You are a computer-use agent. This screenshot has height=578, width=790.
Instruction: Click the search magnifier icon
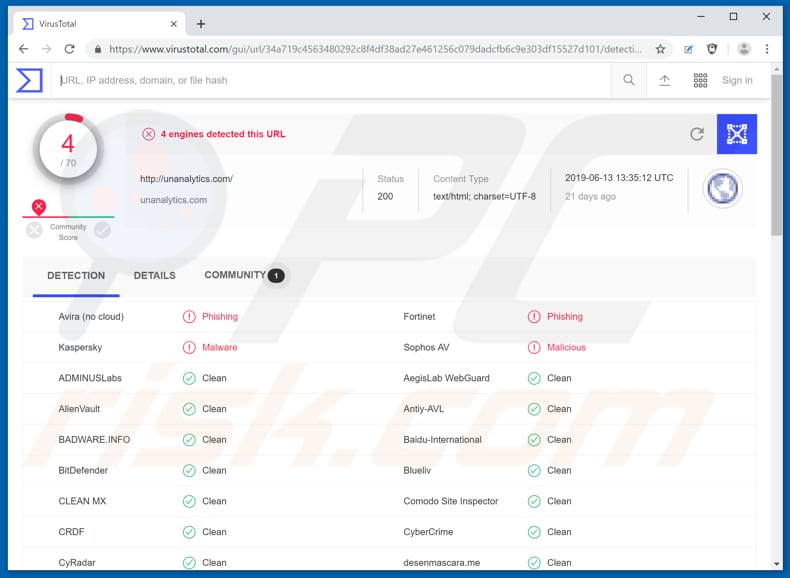coord(628,80)
